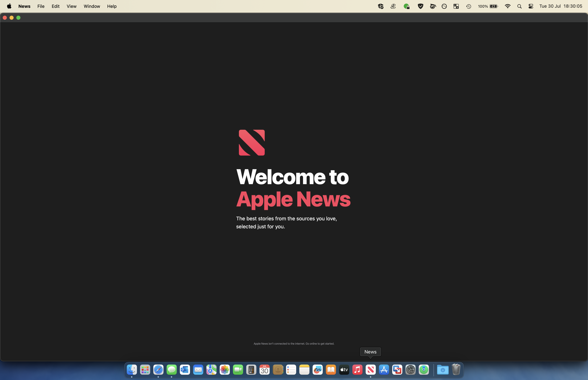Viewport: 588px width, 380px height.
Task: Click the offline notice text at bottom
Action: pyautogui.click(x=294, y=343)
